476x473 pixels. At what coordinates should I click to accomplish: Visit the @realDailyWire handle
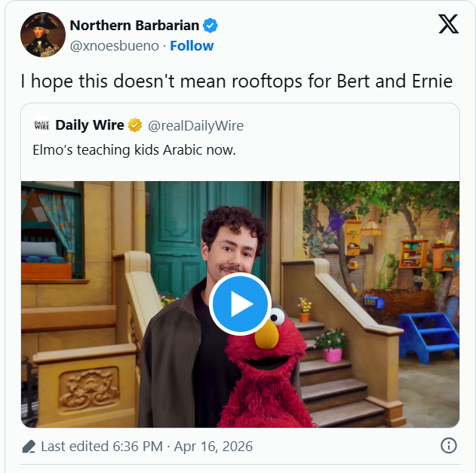pos(196,126)
